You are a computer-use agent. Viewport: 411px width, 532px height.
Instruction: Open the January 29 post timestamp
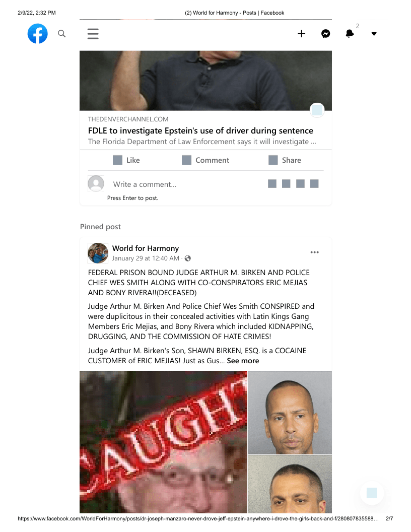(146, 258)
